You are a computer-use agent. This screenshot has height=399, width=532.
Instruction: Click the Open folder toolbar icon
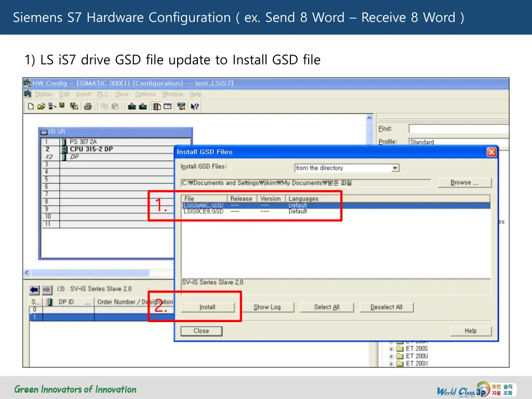[x=41, y=107]
